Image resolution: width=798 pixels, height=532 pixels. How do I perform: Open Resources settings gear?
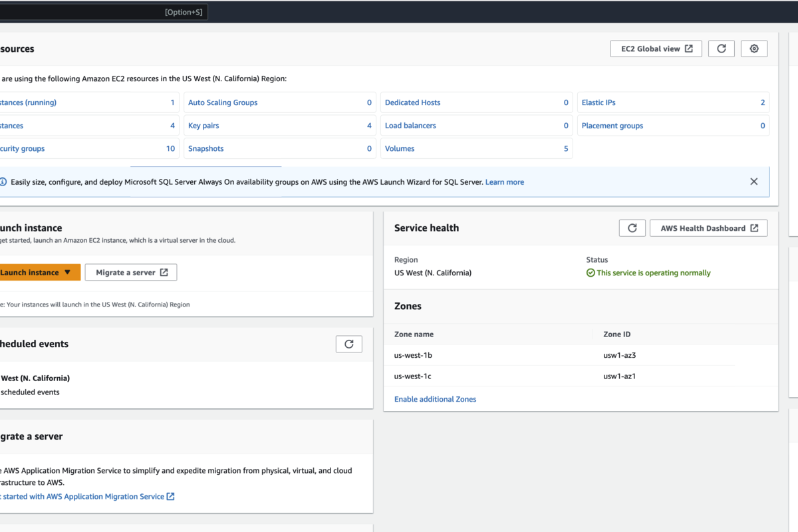754,49
